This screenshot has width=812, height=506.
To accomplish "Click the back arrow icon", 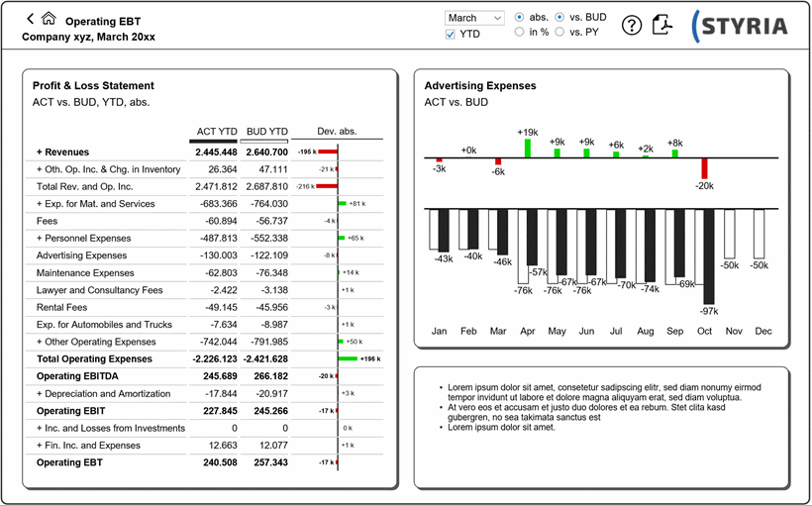I will coord(30,19).
